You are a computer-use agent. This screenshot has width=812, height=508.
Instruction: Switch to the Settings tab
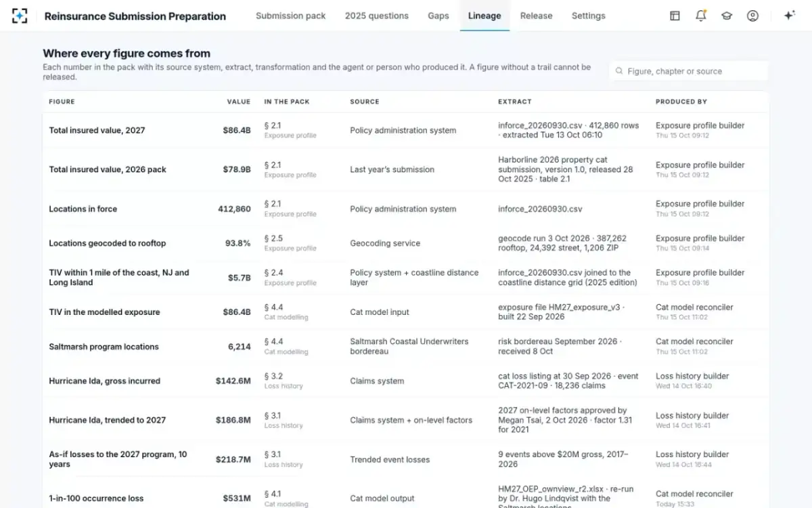click(x=588, y=16)
